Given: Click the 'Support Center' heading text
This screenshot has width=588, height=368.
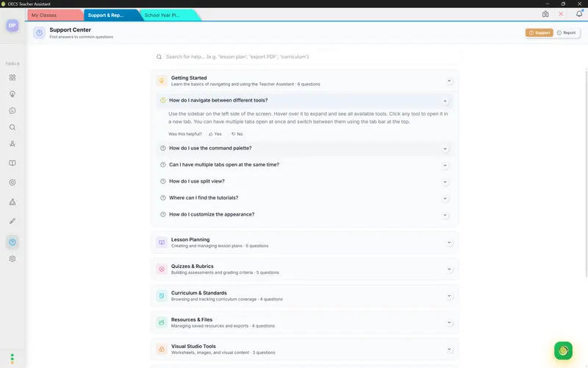Looking at the screenshot, I should pyautogui.click(x=70, y=29).
